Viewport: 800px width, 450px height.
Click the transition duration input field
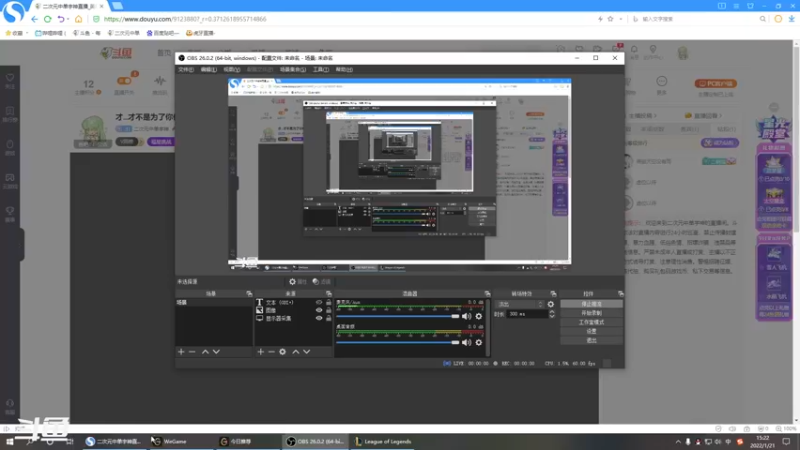527,314
